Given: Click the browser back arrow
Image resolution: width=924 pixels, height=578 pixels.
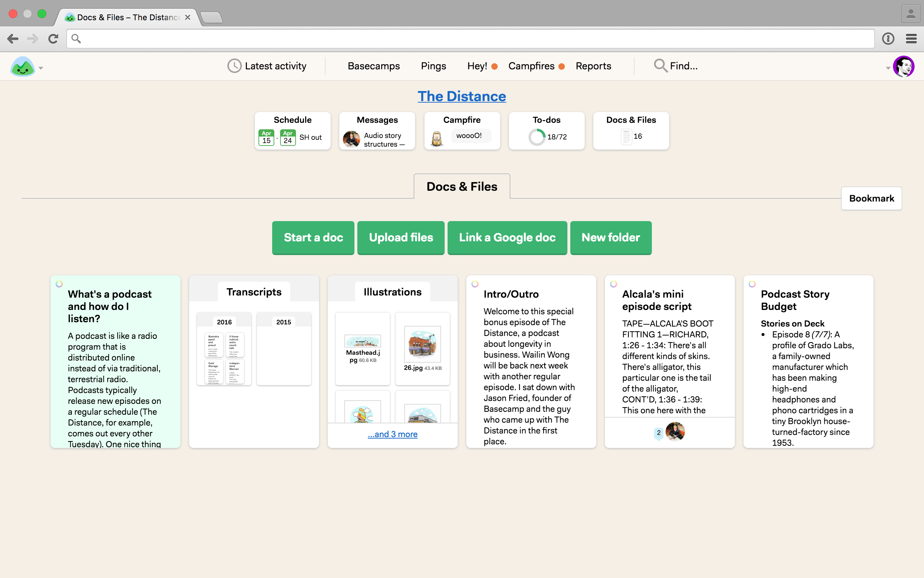Looking at the screenshot, I should tap(13, 39).
